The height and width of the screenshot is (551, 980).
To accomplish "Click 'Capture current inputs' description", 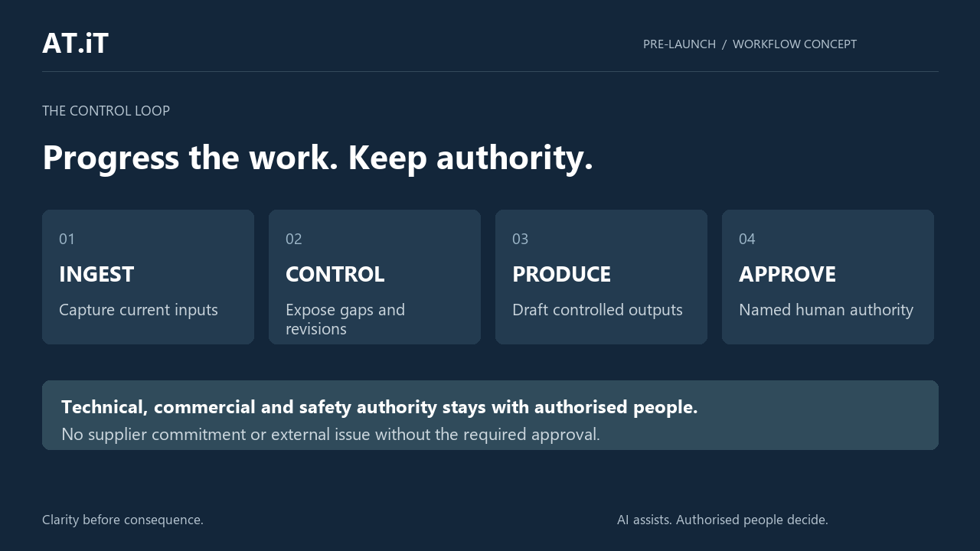I will [139, 310].
